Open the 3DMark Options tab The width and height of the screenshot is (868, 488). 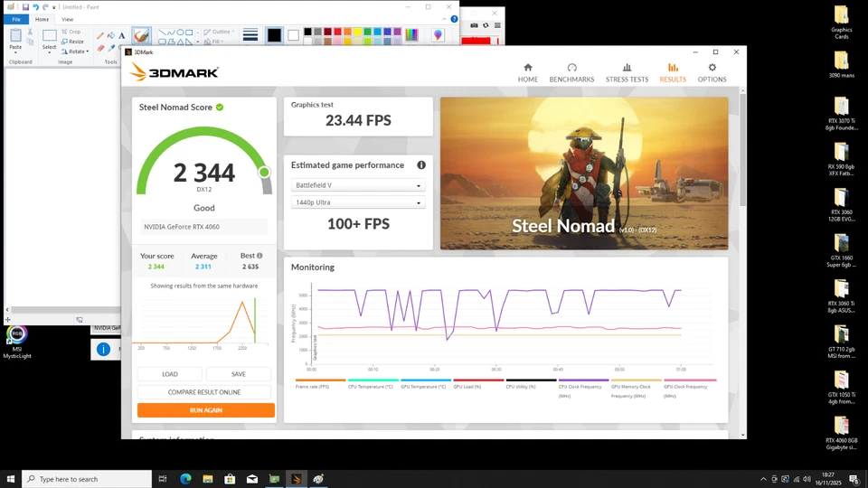tap(712, 73)
